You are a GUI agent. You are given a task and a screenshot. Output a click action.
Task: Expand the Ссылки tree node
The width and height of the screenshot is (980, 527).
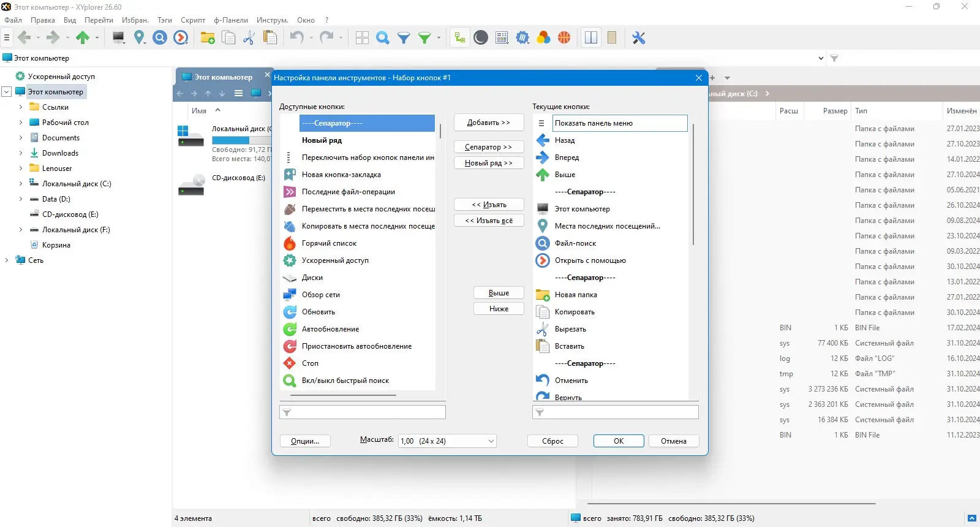point(20,107)
